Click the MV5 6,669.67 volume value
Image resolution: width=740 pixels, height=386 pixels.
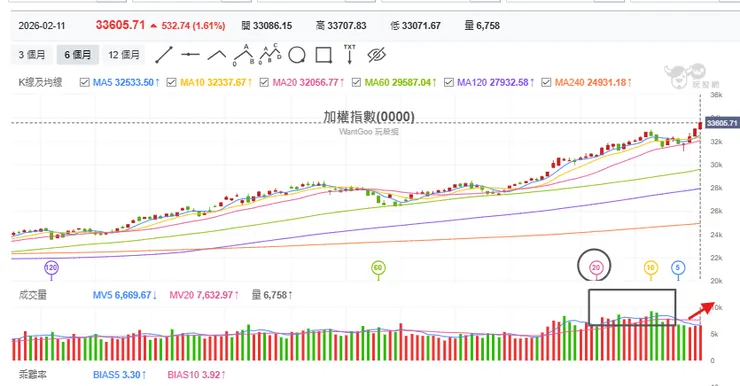[125, 295]
